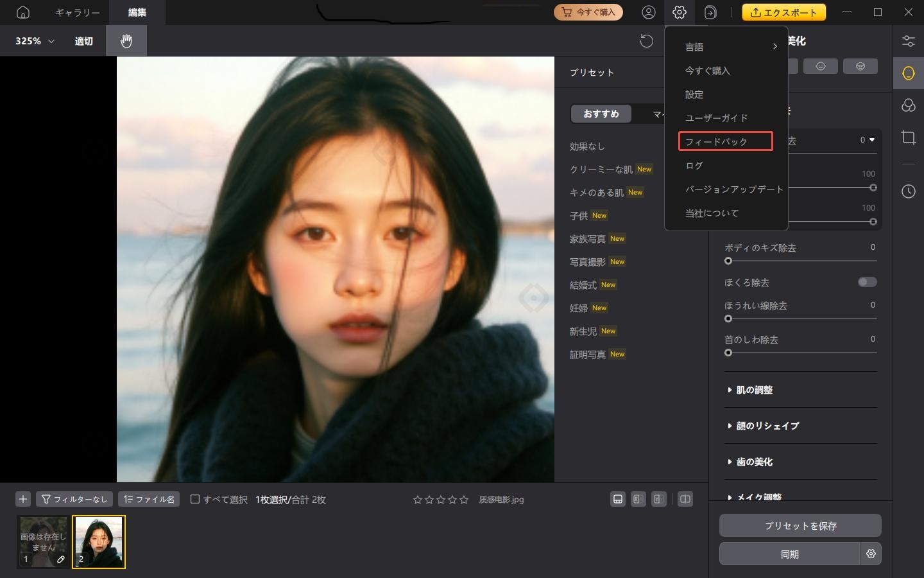Click the reset rotate-arrow icon
Image resolution: width=924 pixels, height=578 pixels.
646,41
